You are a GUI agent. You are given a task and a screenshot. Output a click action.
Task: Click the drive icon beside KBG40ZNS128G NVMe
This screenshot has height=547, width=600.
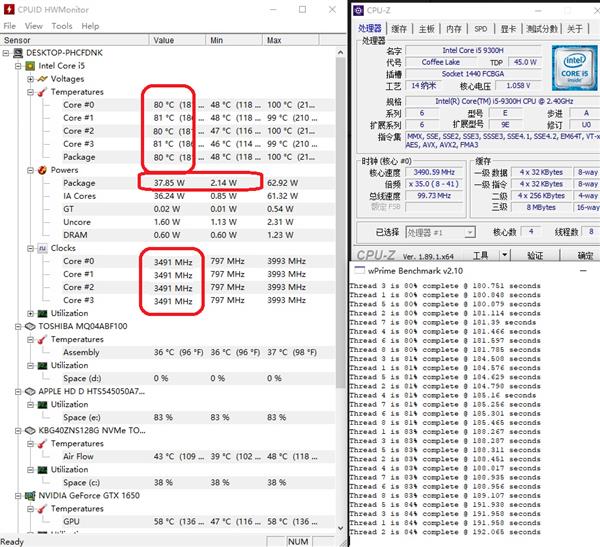pos(30,431)
